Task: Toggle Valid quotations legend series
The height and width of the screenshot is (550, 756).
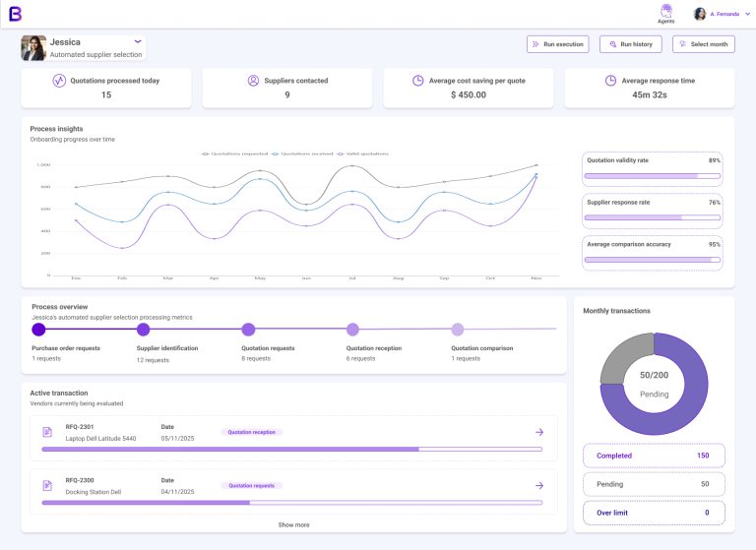Action: click(363, 153)
